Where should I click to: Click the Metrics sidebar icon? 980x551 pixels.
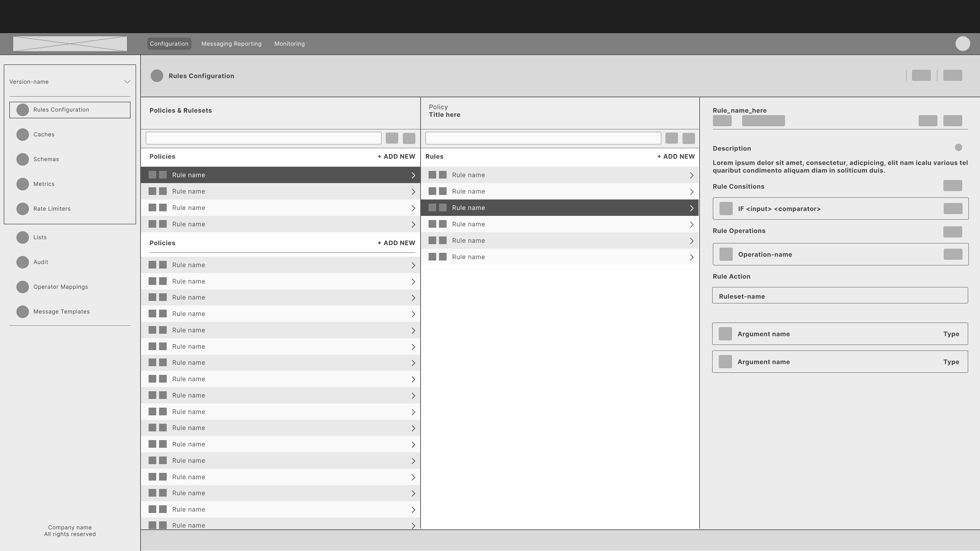coord(22,184)
